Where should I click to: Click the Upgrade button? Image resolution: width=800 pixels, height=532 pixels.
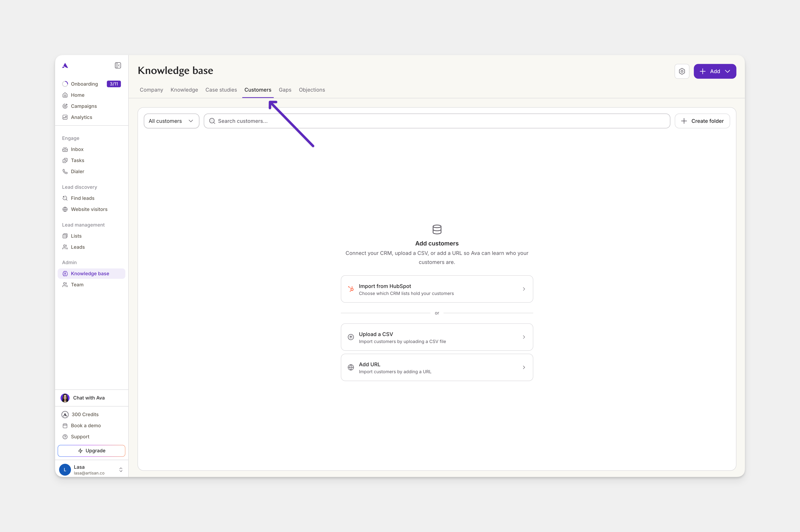coord(91,451)
